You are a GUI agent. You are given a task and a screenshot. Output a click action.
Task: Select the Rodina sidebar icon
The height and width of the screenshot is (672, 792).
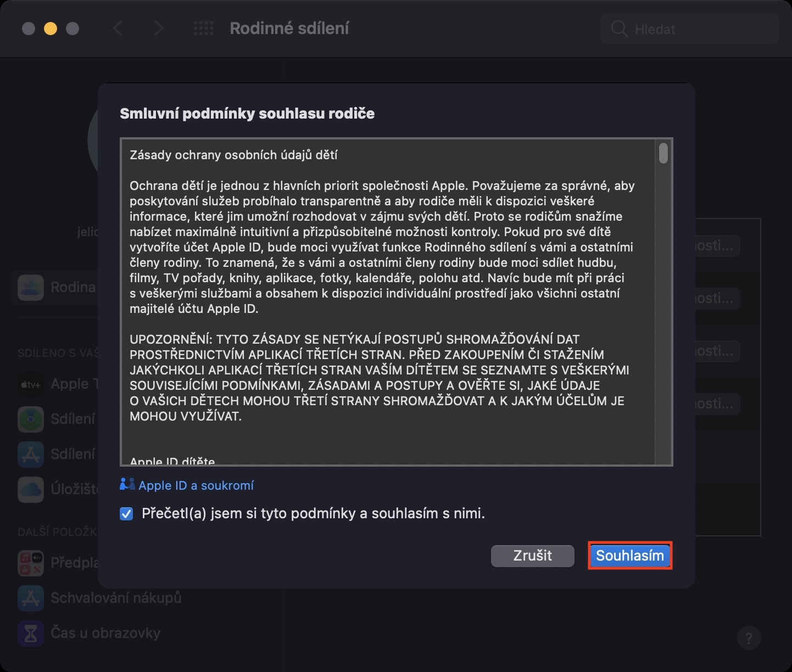pyautogui.click(x=31, y=288)
